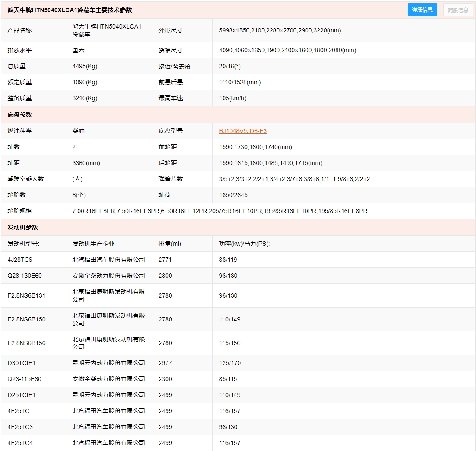Click the fuel type value 柴油

tap(78, 131)
